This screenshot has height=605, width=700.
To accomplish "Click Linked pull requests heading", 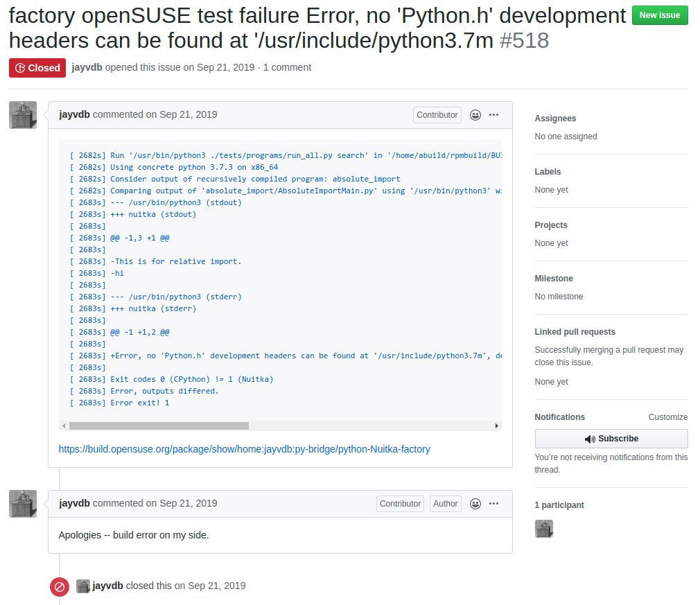I will (575, 332).
